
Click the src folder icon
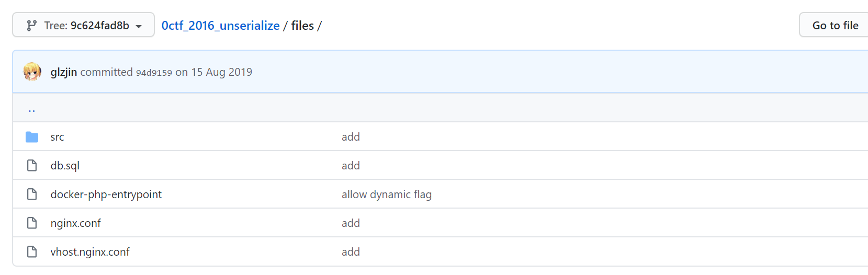click(32, 137)
